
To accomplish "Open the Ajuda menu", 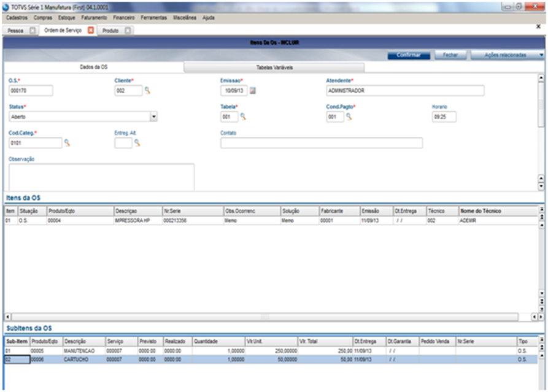I will [208, 17].
